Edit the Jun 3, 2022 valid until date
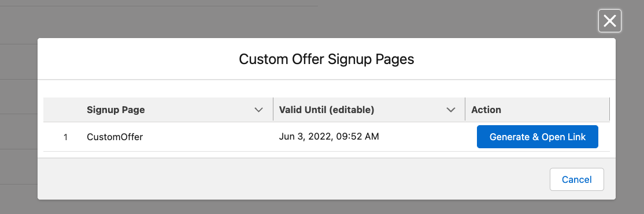Screen dimensions: 644x214 point(328,137)
